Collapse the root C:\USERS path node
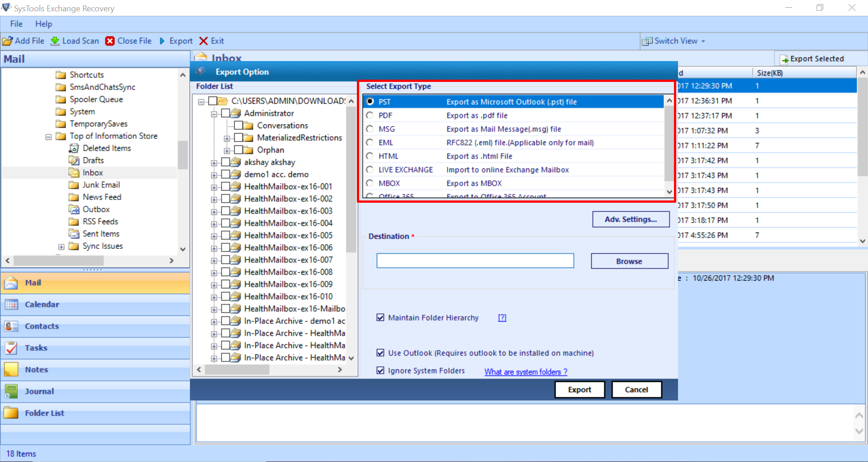The width and height of the screenshot is (868, 462). tap(201, 102)
